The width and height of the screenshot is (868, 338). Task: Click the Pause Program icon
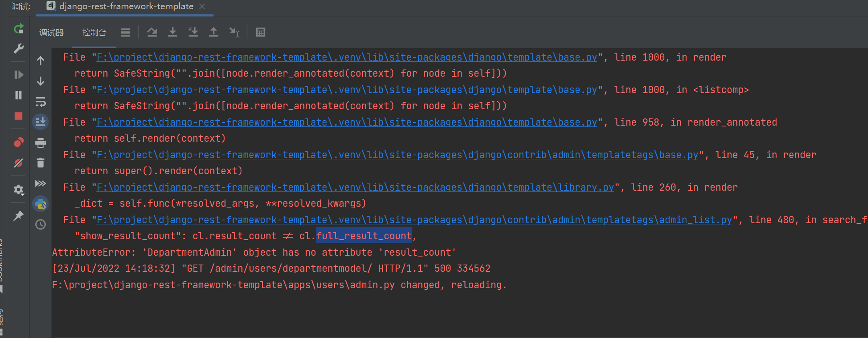[x=18, y=95]
